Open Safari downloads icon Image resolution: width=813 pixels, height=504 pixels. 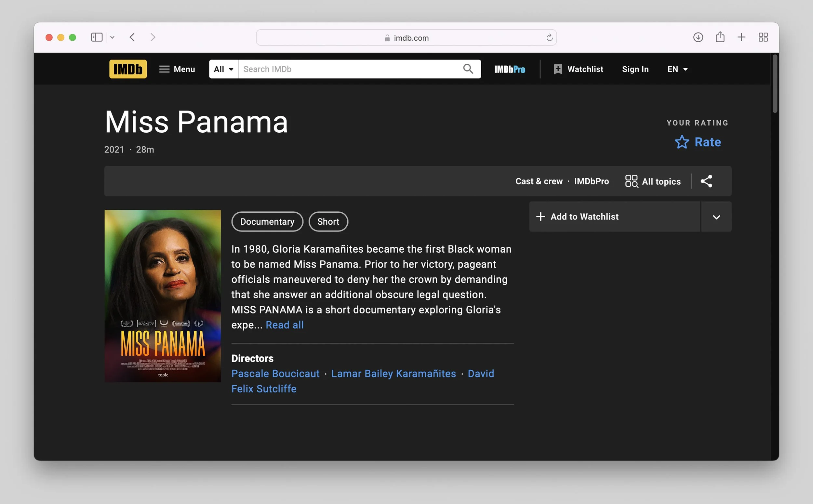click(x=698, y=37)
